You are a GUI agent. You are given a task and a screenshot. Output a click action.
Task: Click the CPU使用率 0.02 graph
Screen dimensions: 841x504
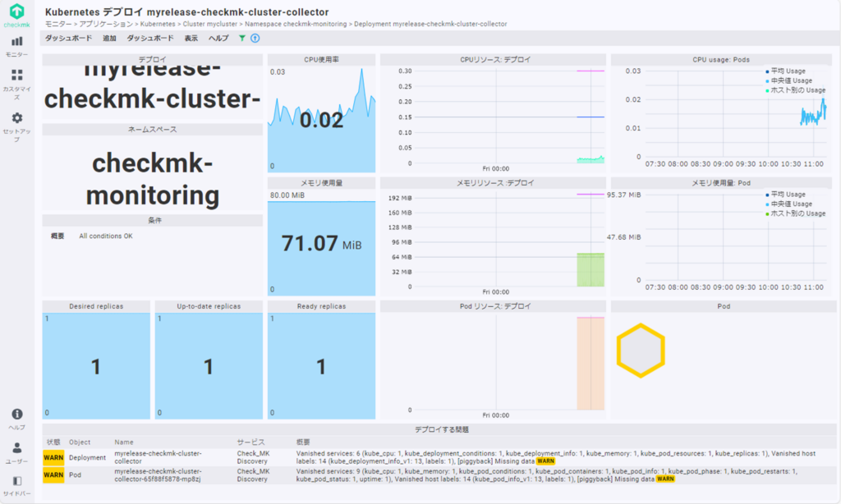coord(321,119)
